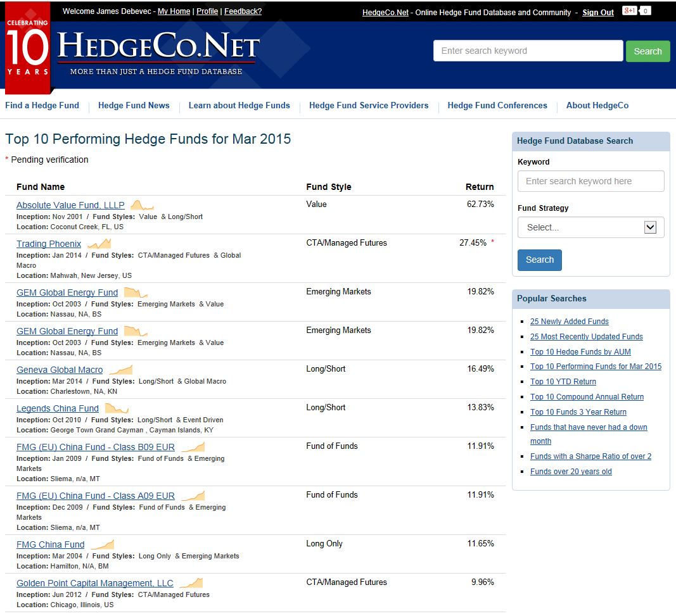The width and height of the screenshot is (676, 616).
Task: View the Legends China Fund details
Action: click(x=58, y=408)
